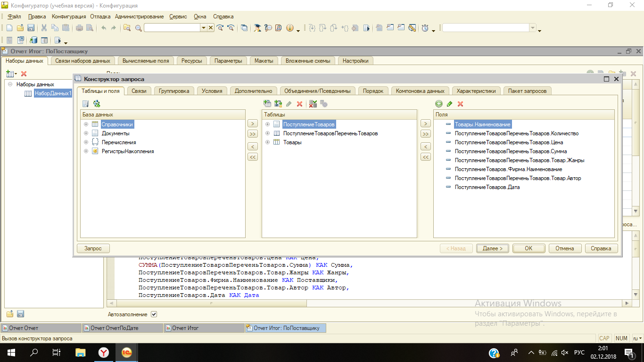
Task: Click the red delete icon above Поля list
Action: (461, 104)
